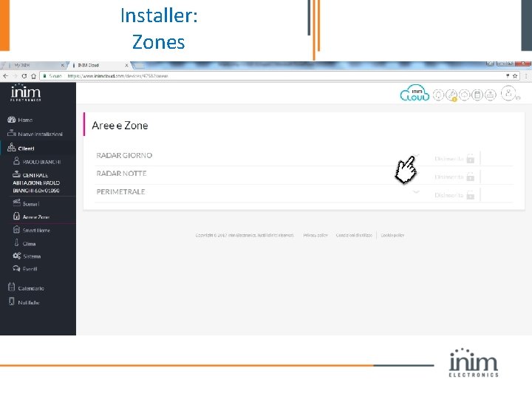This screenshot has width=532, height=399.
Task: Click the wrench maintenance icon with yellow badge
Action: [451, 95]
